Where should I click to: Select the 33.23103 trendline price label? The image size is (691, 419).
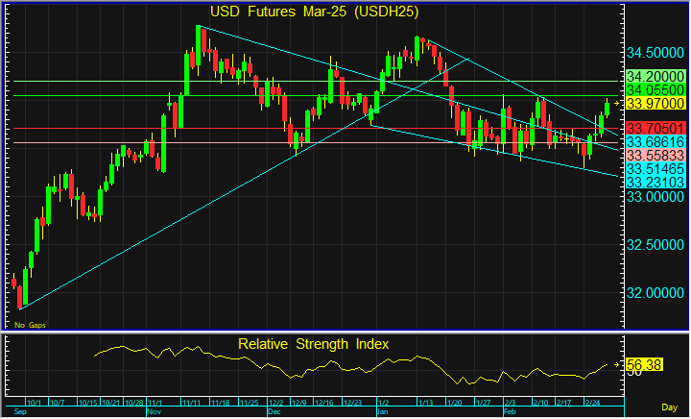point(654,183)
